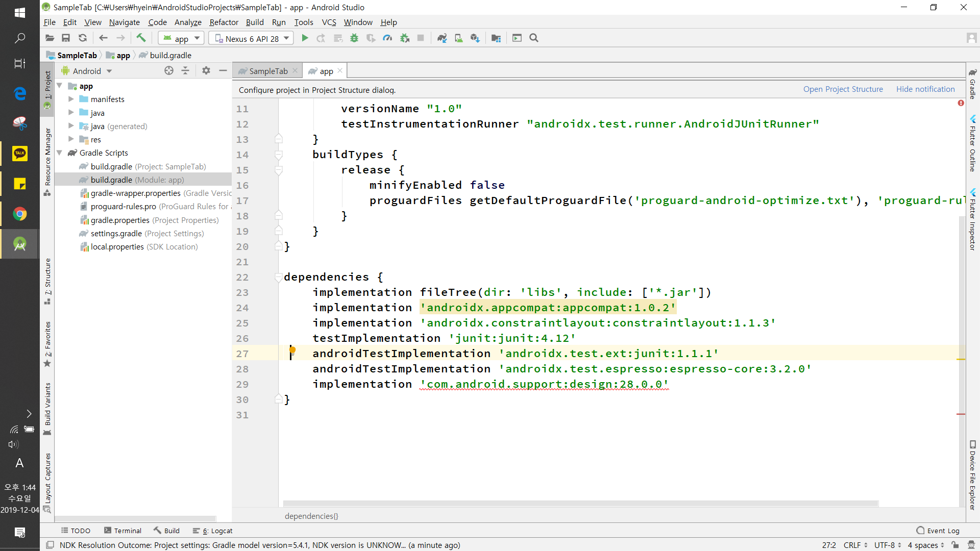Open the SDK Manager

coord(475,38)
